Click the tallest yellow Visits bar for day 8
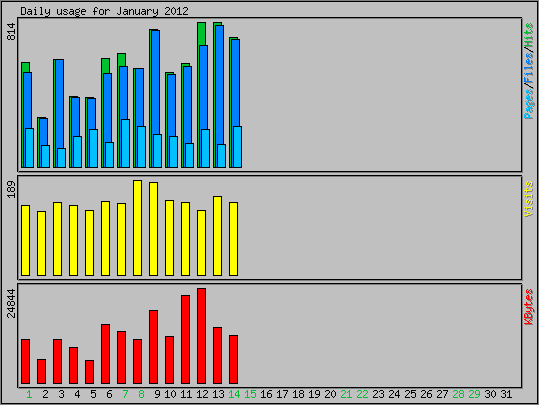 [138, 228]
